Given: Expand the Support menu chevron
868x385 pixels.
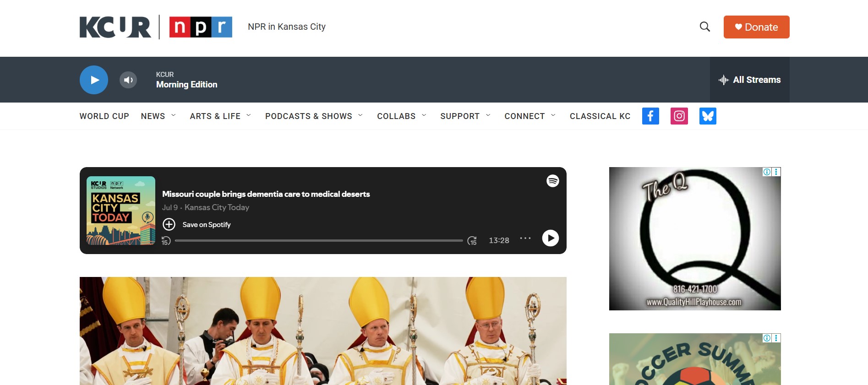Looking at the screenshot, I should pyautogui.click(x=488, y=116).
